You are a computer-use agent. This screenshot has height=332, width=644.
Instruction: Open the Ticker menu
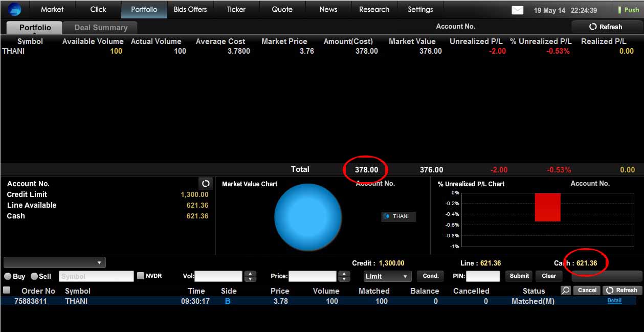click(236, 9)
